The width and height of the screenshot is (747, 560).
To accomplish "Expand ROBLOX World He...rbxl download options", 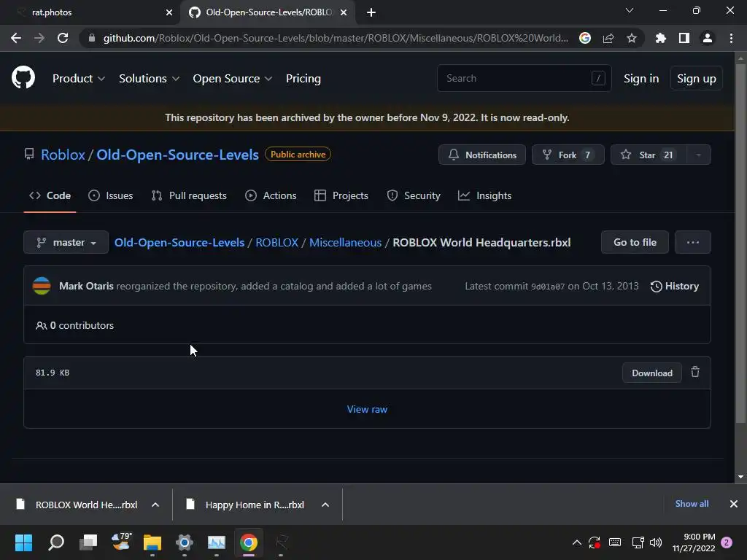I will point(155,505).
